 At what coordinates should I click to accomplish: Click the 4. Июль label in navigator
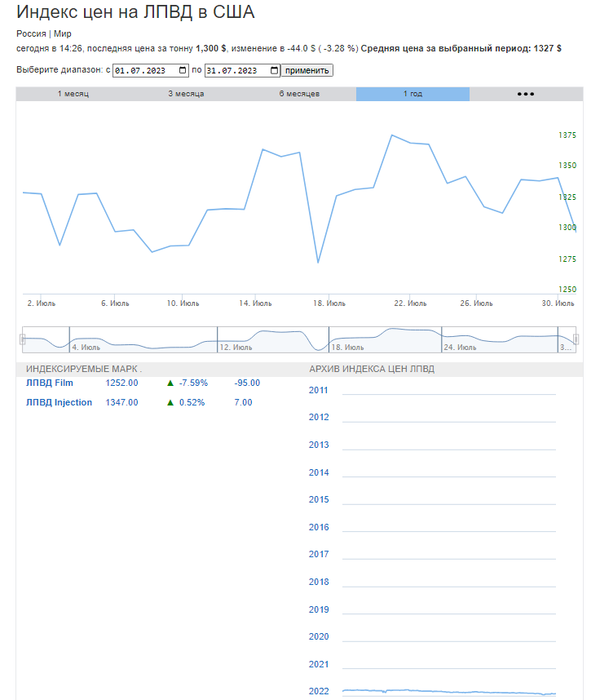pos(86,347)
